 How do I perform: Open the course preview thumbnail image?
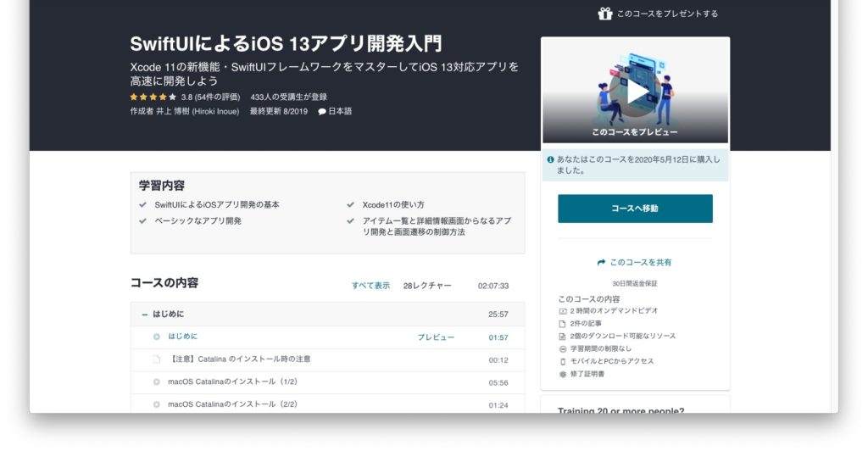(x=635, y=90)
